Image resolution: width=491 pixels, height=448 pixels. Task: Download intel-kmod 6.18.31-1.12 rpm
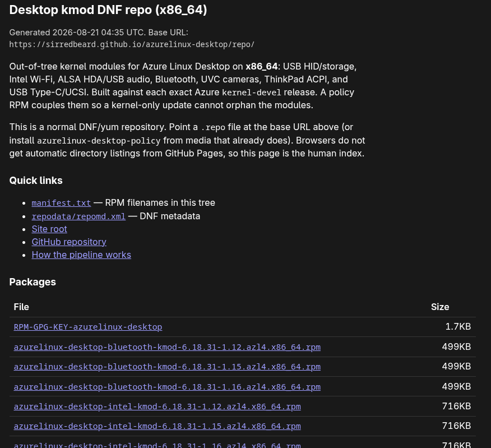pyautogui.click(x=157, y=407)
